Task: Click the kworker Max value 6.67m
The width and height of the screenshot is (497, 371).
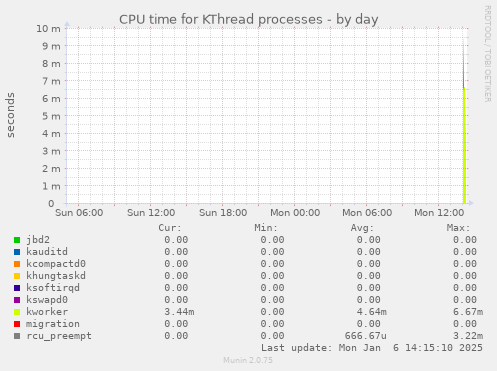Action: click(x=468, y=312)
